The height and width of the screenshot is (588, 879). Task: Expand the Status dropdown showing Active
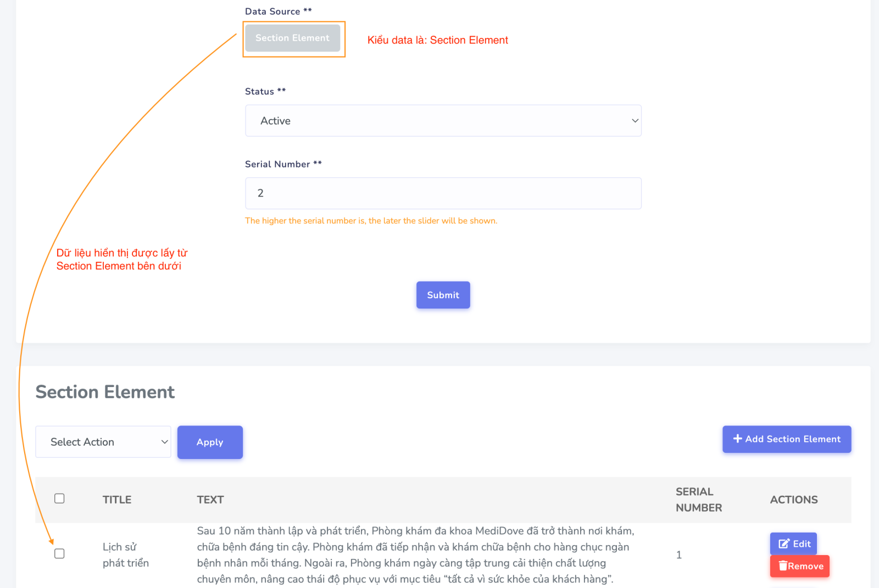(443, 121)
